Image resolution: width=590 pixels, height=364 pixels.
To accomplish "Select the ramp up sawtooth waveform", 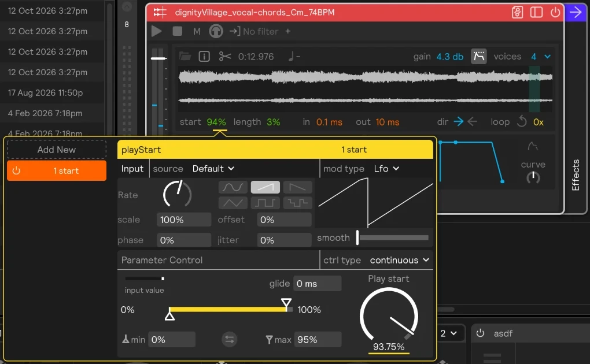I will pyautogui.click(x=265, y=187).
